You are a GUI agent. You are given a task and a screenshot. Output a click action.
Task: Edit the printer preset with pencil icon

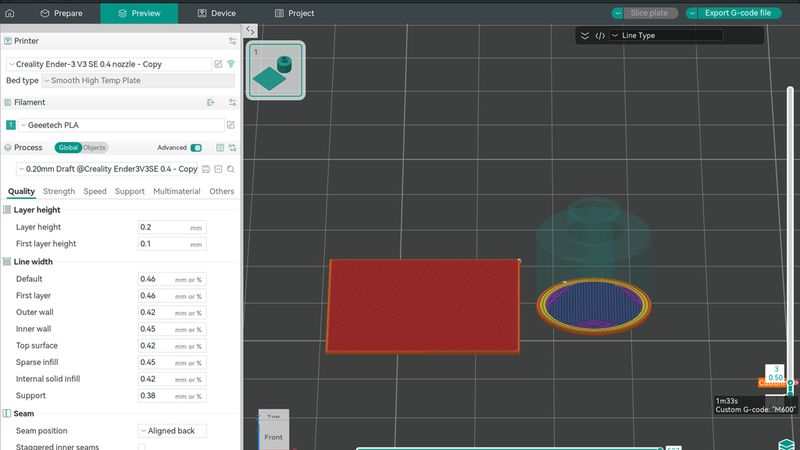(218, 64)
